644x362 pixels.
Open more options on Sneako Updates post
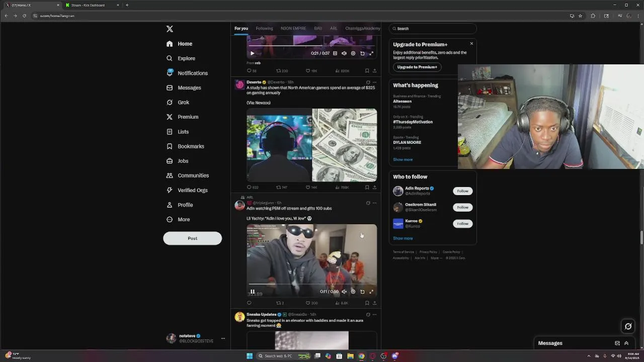374,315
